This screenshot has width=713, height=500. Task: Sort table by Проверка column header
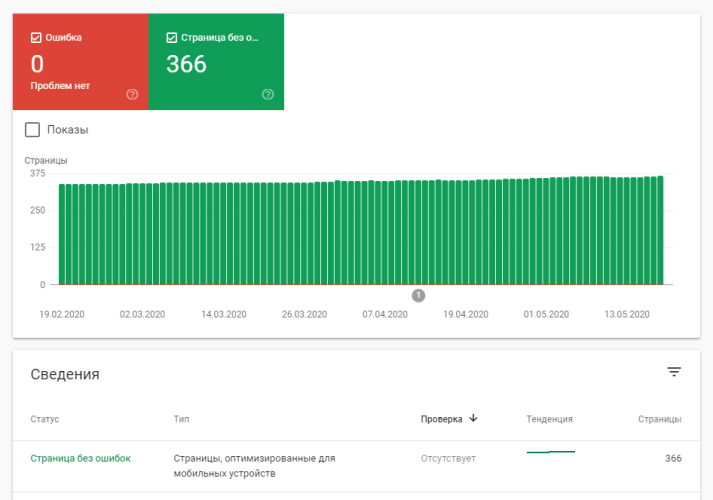pos(441,419)
